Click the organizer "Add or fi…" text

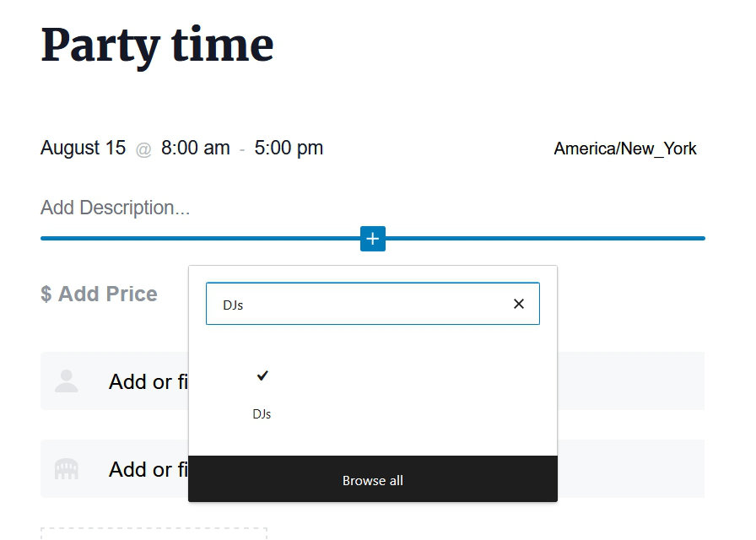point(148,381)
